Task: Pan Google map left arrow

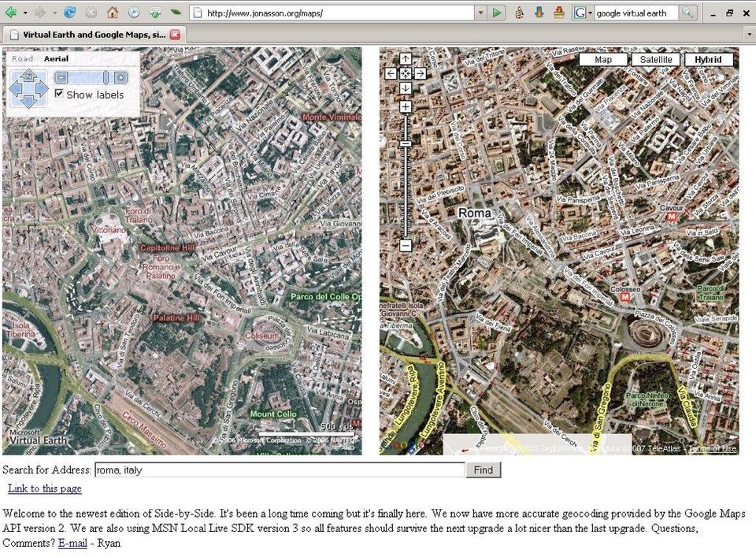Action: (x=391, y=73)
